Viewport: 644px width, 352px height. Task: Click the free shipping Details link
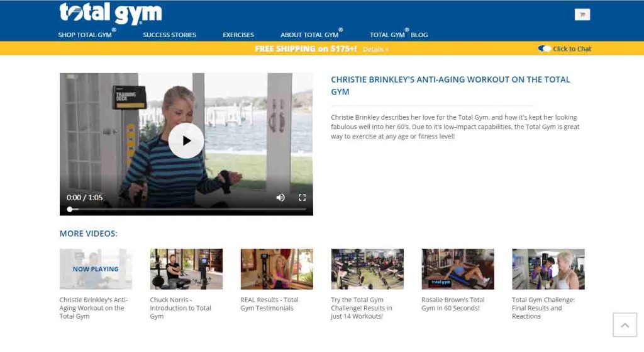[375, 49]
